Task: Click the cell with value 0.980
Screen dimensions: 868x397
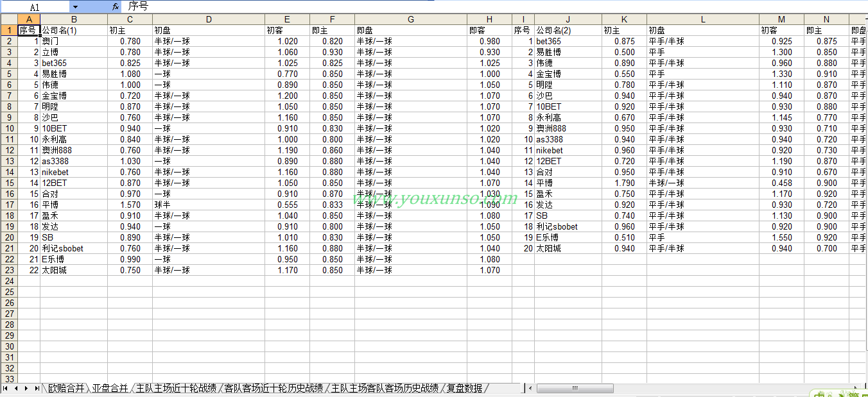Action: tap(490, 41)
